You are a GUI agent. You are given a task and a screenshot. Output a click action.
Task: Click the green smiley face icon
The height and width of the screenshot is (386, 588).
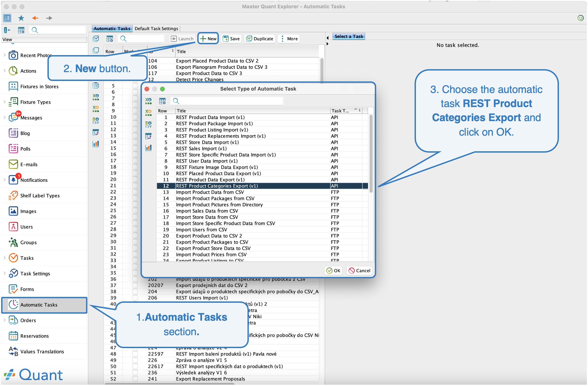click(580, 18)
